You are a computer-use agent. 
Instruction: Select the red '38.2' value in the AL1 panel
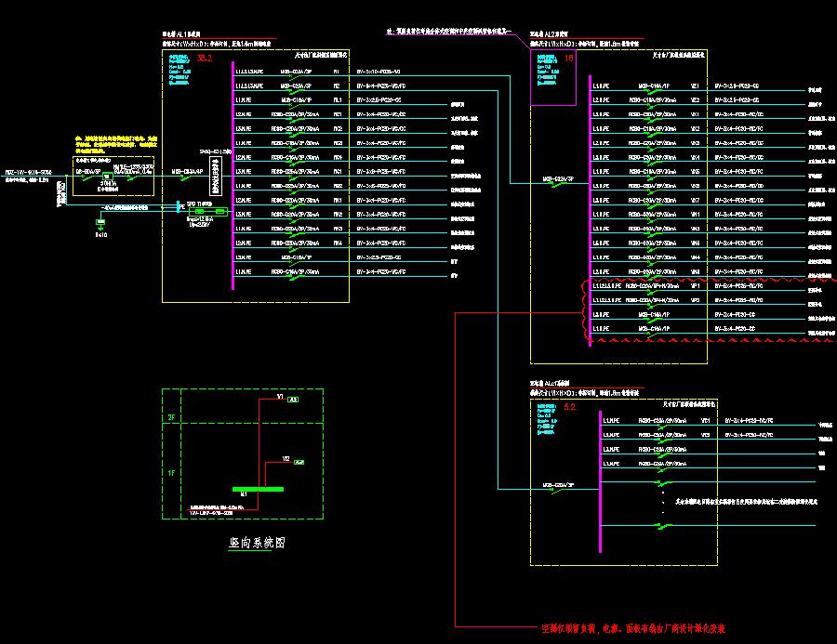coord(205,59)
